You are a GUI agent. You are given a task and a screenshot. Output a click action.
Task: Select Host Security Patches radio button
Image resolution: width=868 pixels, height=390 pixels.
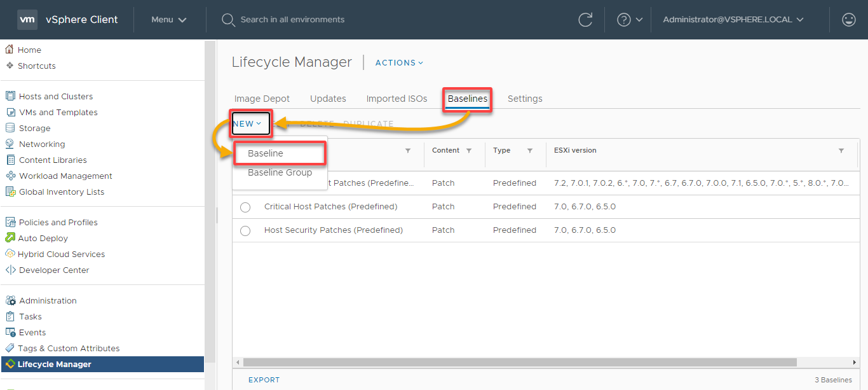(245, 231)
